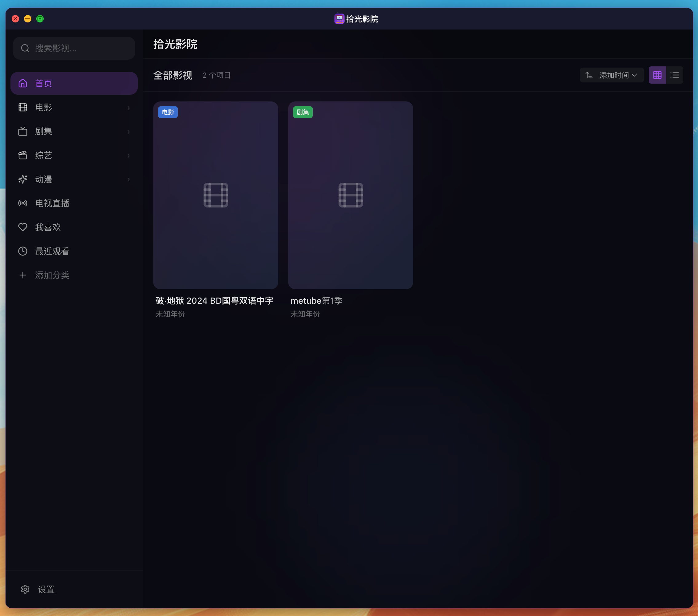Click the 搜索影视 search field
Viewport: 698px width, 616px height.
coord(78,49)
